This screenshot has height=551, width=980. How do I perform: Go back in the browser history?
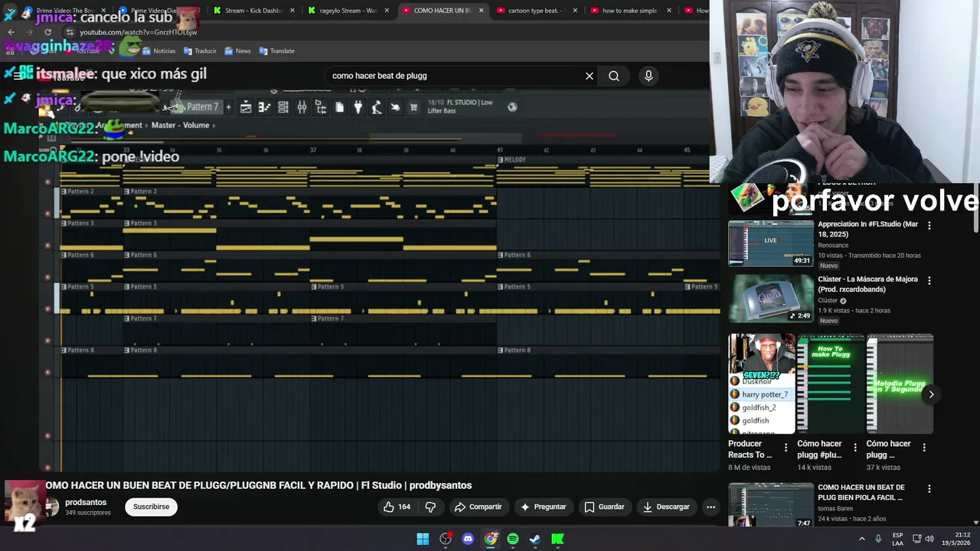tap(11, 32)
